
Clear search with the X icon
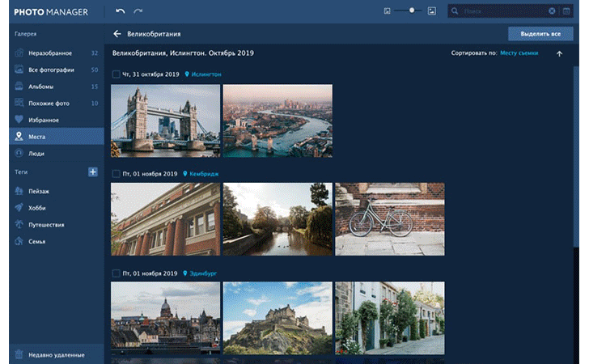coord(552,11)
